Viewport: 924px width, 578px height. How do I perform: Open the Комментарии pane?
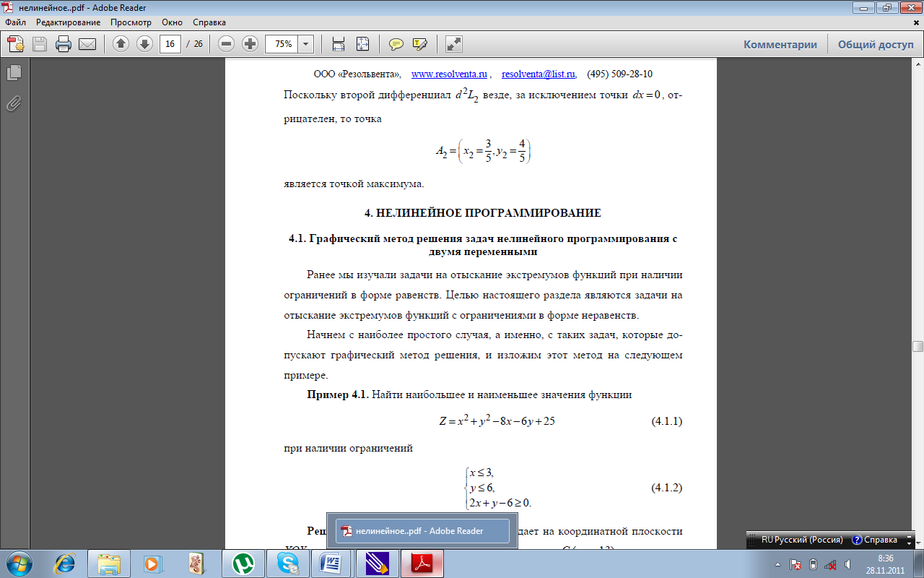[780, 44]
